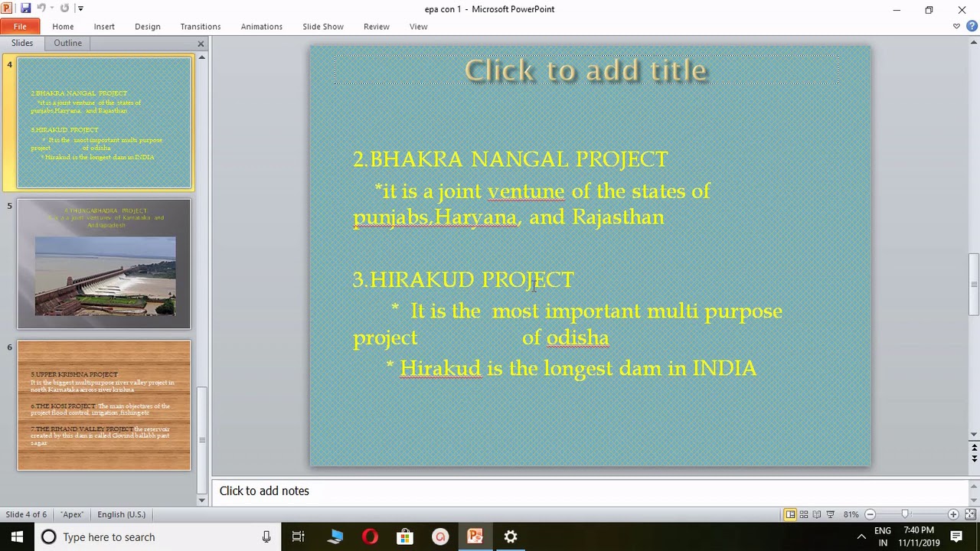Redo with the repeat arrow icon
This screenshot has height=551, width=980.
point(64,8)
